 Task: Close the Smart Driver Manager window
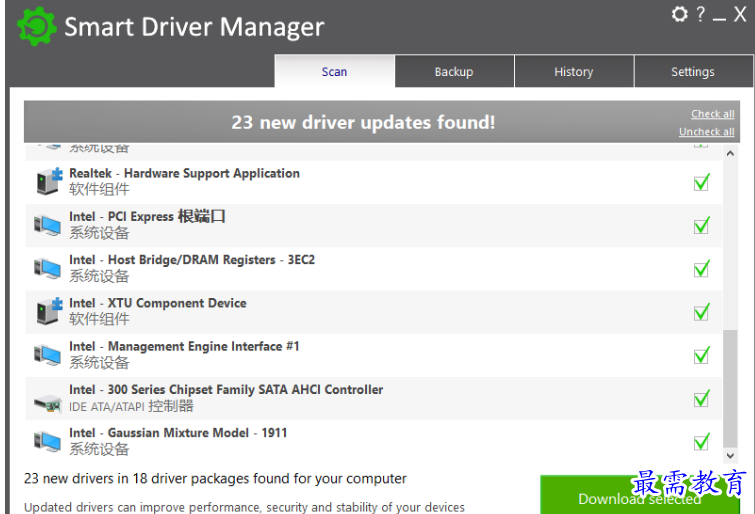[740, 14]
